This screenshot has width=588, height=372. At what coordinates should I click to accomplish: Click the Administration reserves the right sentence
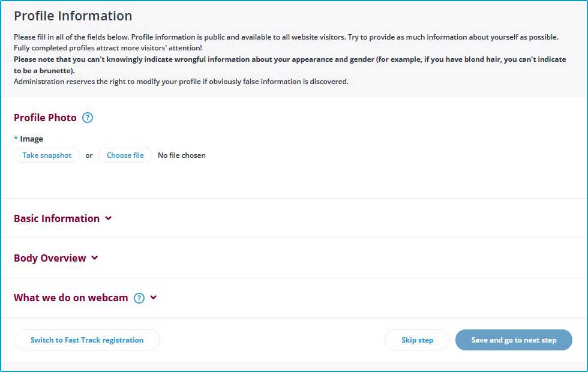[x=181, y=82]
